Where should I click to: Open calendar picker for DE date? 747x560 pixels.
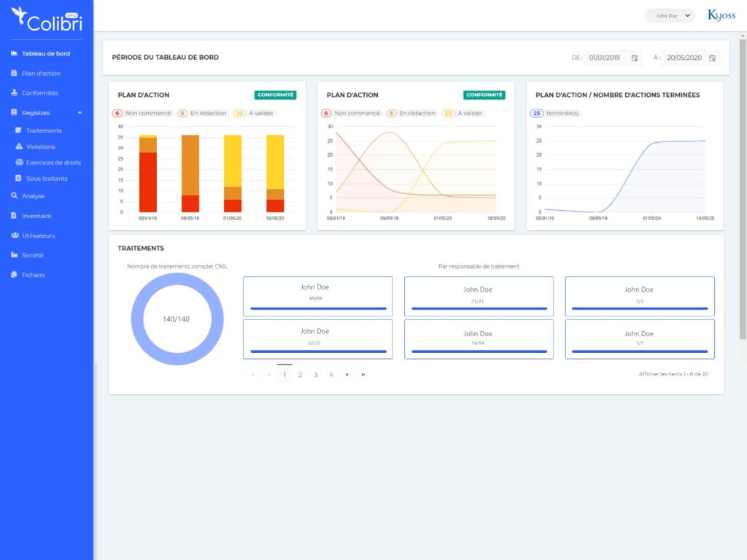pyautogui.click(x=634, y=58)
